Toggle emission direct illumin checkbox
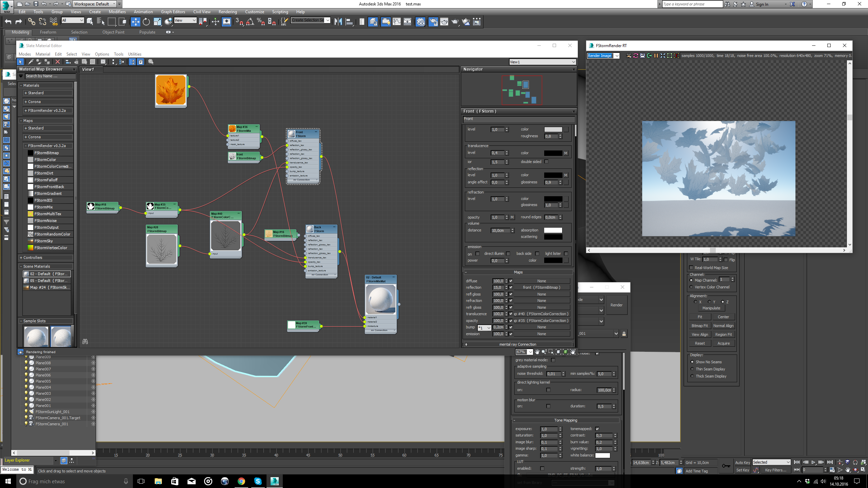868x488 pixels. (508, 253)
